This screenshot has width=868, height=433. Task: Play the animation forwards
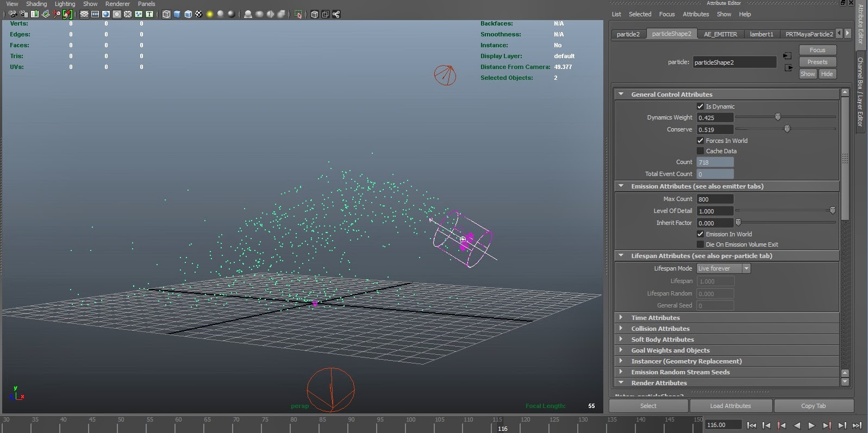click(811, 425)
